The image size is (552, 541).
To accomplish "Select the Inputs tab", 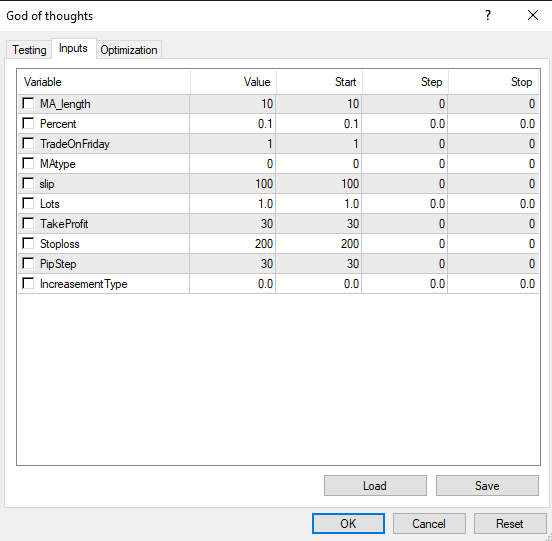I will 73,48.
